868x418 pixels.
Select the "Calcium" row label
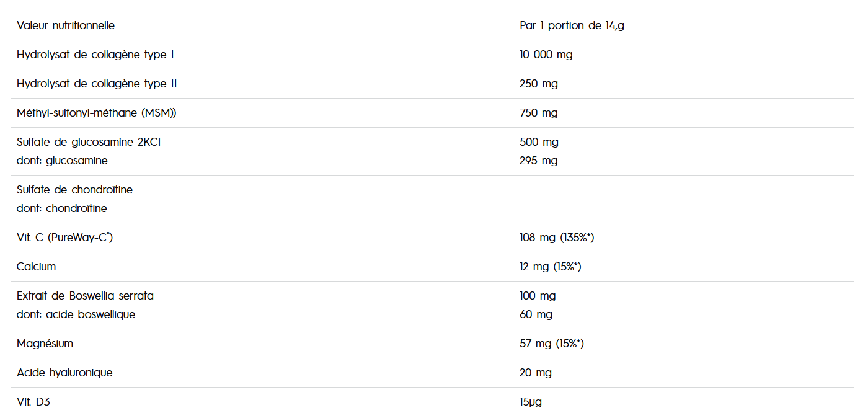click(x=36, y=267)
